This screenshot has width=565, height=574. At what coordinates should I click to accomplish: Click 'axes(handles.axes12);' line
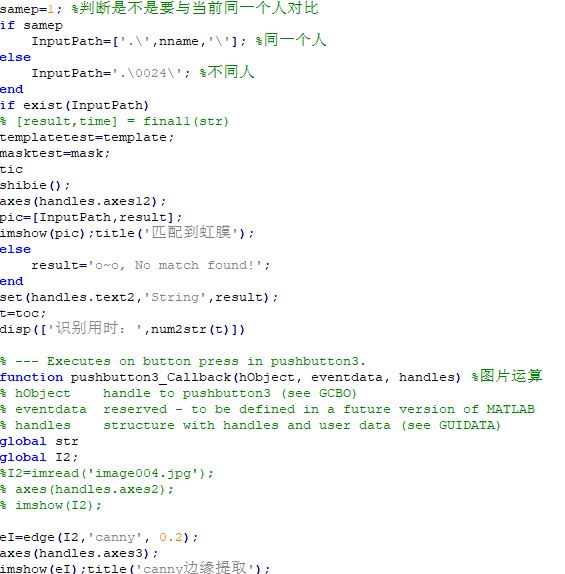coord(83,201)
